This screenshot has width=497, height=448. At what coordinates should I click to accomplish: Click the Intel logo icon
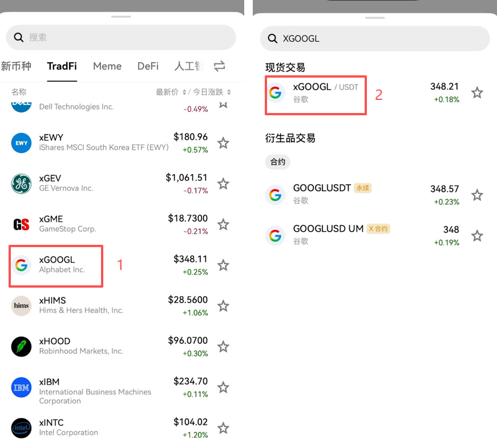pyautogui.click(x=21, y=428)
